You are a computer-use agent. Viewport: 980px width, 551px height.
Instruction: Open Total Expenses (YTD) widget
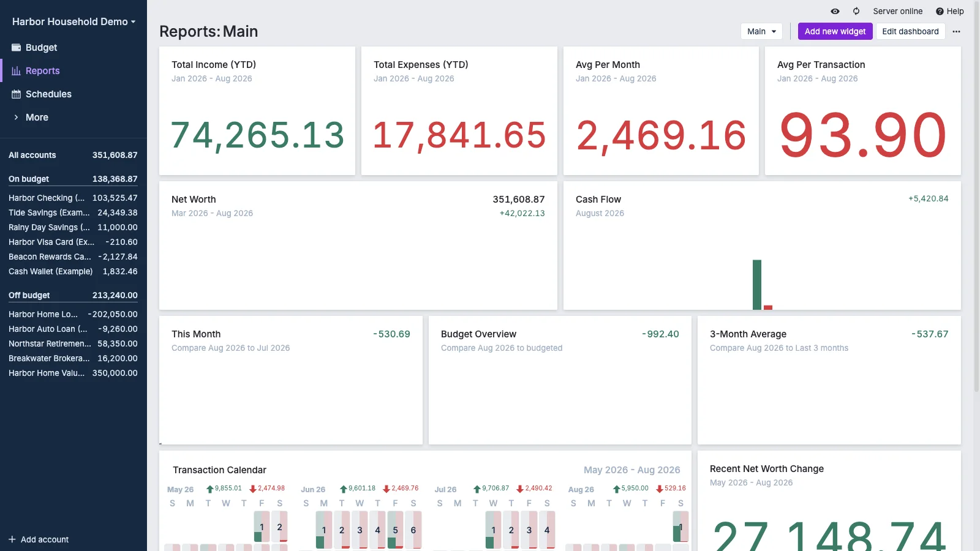pos(459,111)
